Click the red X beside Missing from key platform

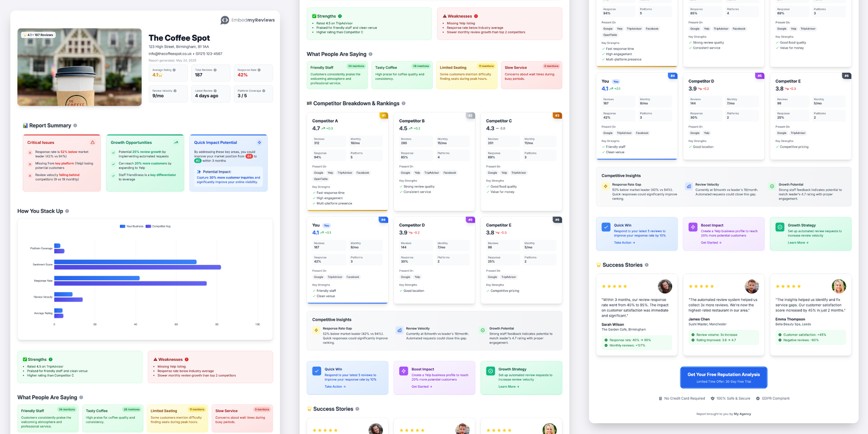point(30,163)
